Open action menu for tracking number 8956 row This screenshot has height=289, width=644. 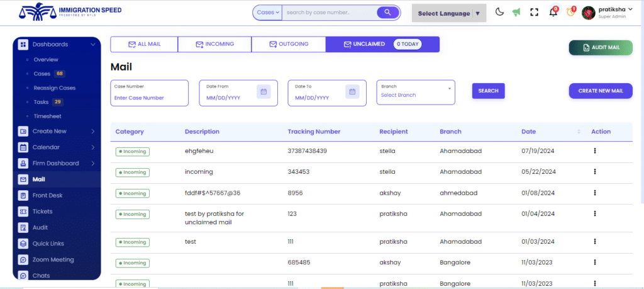click(x=594, y=193)
